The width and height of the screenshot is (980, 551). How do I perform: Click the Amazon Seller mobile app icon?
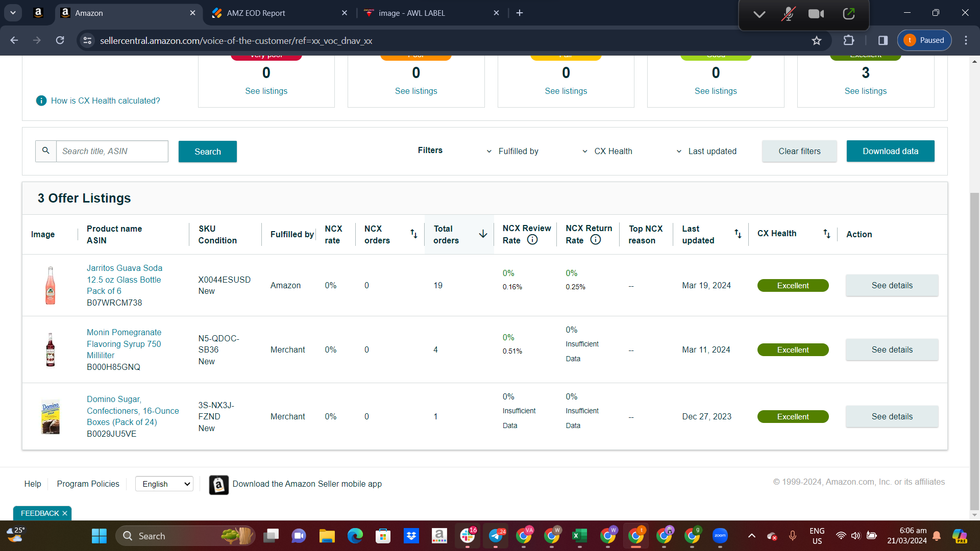coord(219,485)
